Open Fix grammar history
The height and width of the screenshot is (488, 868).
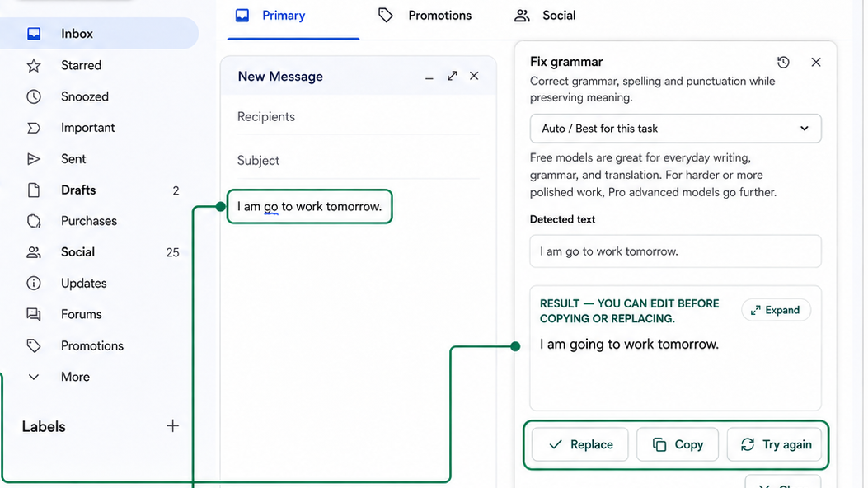783,62
